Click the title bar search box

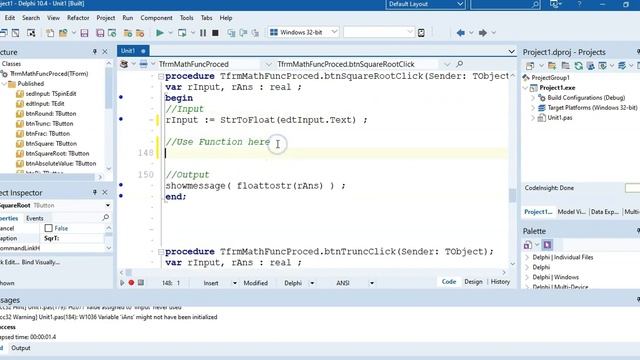505,4
